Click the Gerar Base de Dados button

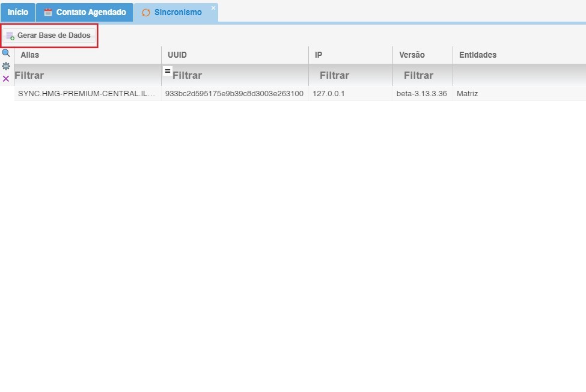click(49, 35)
